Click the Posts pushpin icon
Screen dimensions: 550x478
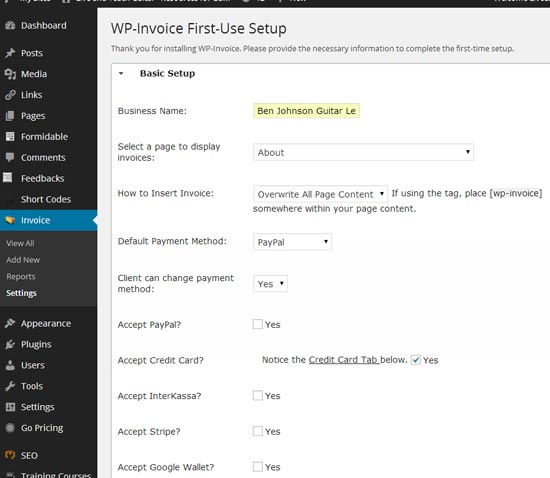[10, 53]
